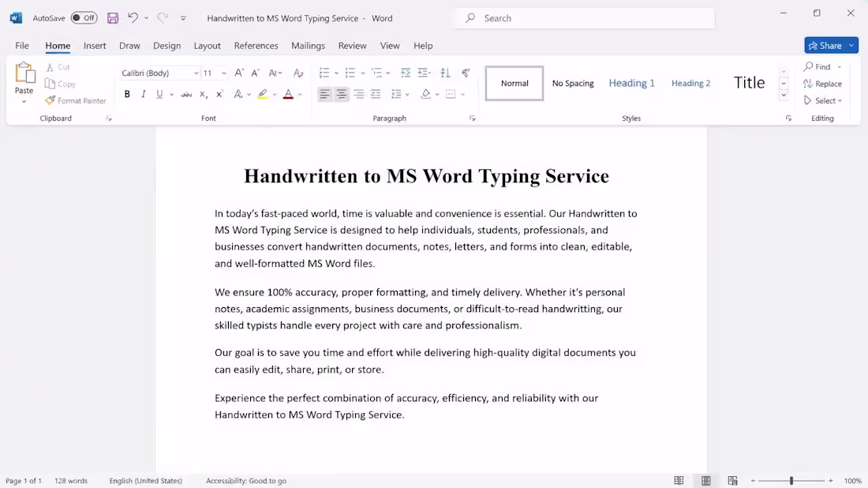Increase font size with the grow icon
The height and width of the screenshot is (488, 868).
point(239,73)
